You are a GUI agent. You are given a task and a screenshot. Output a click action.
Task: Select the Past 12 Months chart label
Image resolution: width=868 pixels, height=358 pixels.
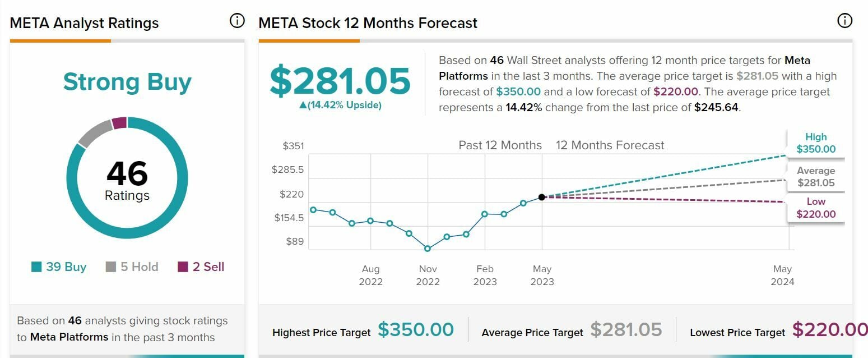pyautogui.click(x=500, y=145)
